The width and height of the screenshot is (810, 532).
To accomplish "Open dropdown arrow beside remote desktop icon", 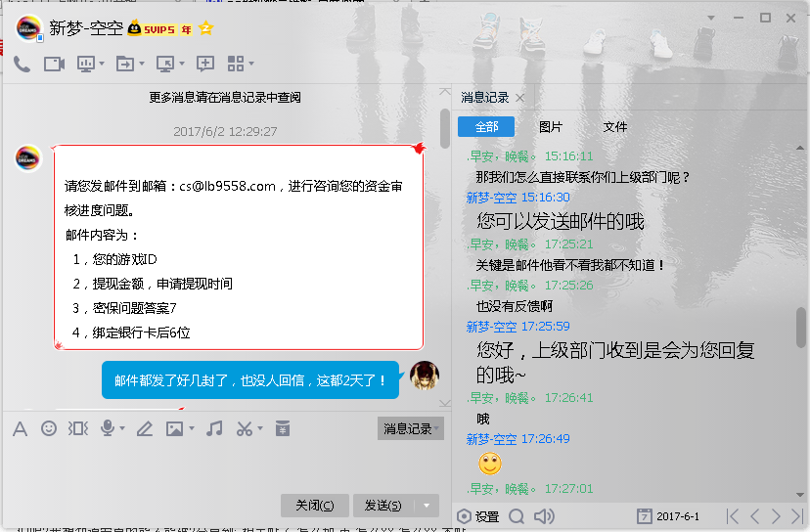I will click(x=181, y=64).
